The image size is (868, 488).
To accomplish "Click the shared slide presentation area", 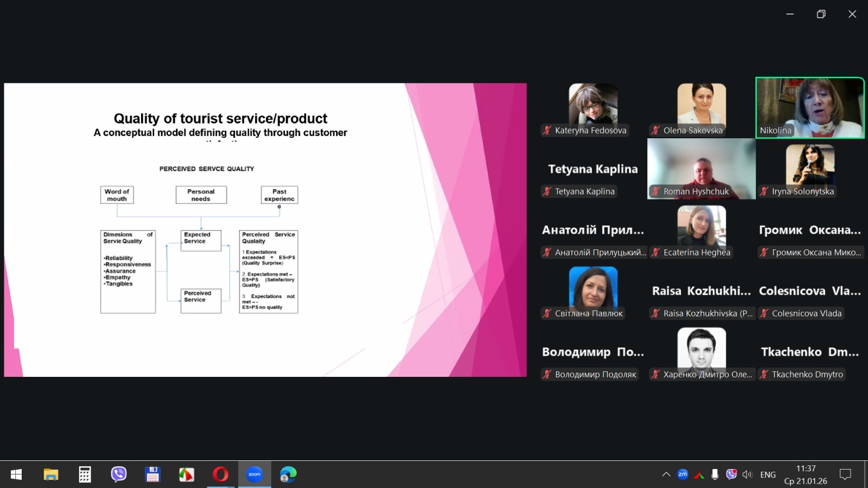I will coord(265,229).
